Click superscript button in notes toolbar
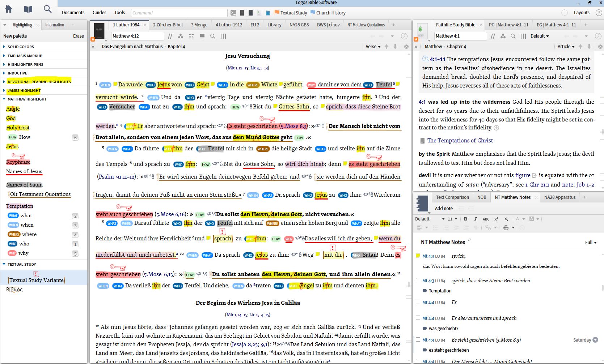Viewport: 604px width, 364px height. (496, 219)
